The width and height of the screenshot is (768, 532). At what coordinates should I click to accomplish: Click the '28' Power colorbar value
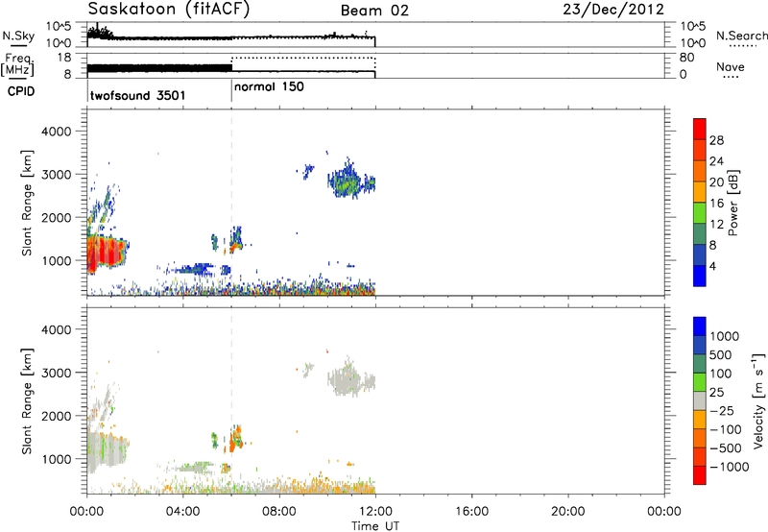pyautogui.click(x=716, y=140)
